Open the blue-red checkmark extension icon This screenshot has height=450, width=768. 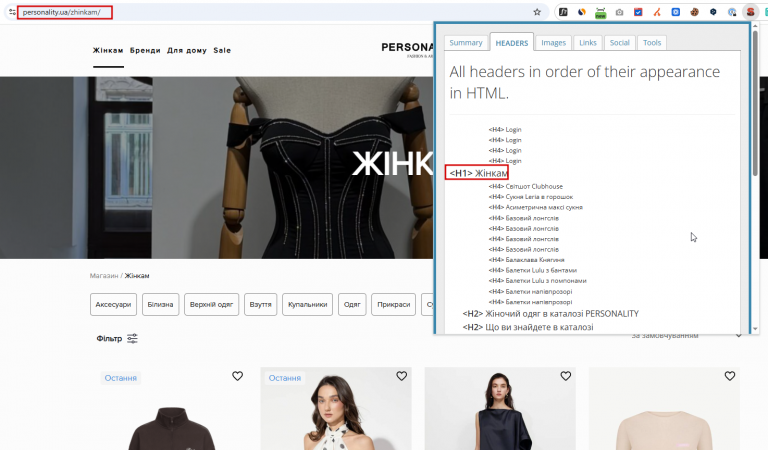[x=638, y=12]
